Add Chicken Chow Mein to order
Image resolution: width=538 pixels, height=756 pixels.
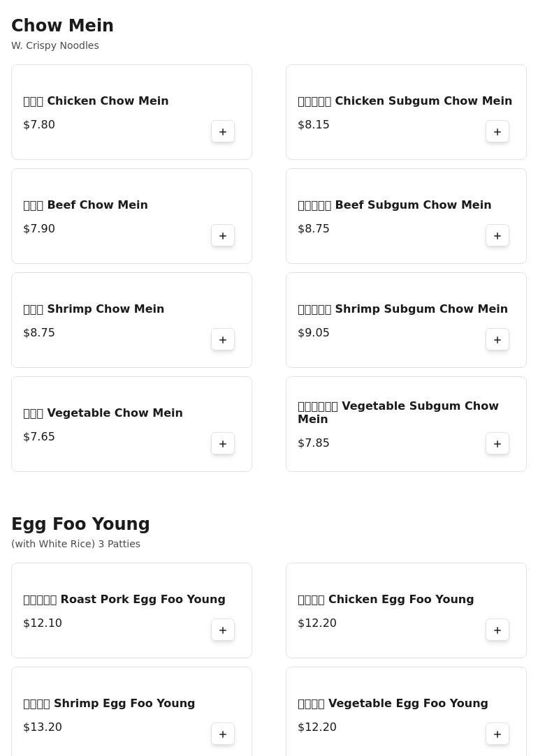tap(223, 132)
